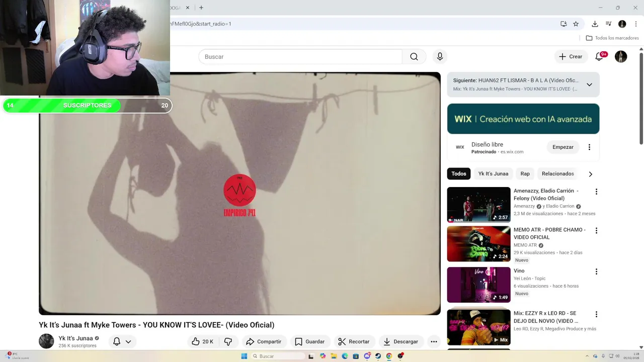The image size is (644, 362).
Task: Click the 'Vino' video title
Action: click(x=519, y=271)
